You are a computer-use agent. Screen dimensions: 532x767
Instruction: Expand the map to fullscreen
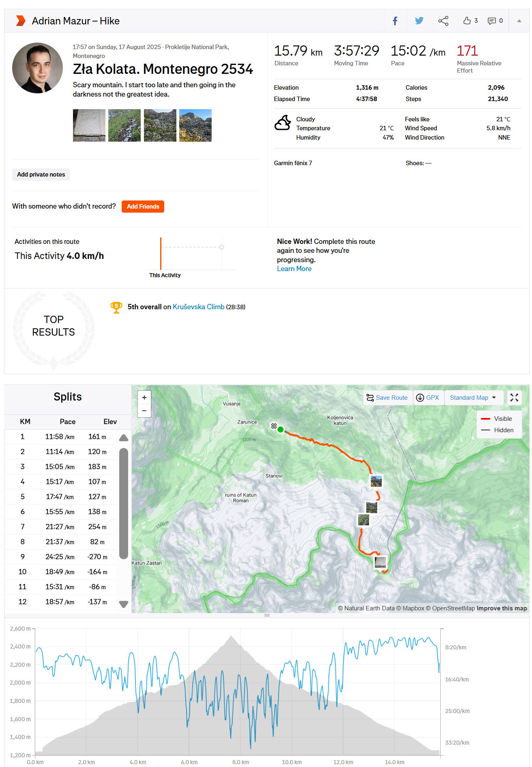click(514, 398)
